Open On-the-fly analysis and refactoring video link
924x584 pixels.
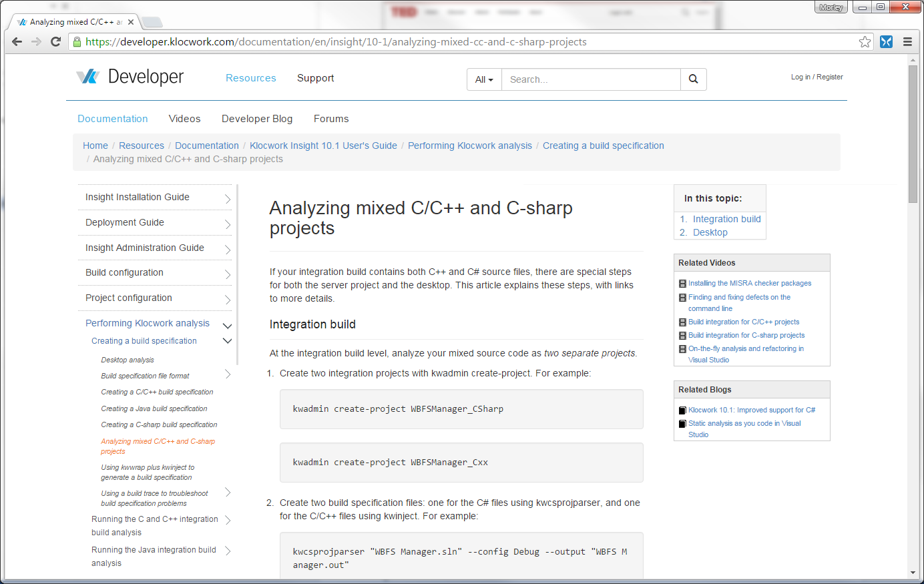pos(746,354)
